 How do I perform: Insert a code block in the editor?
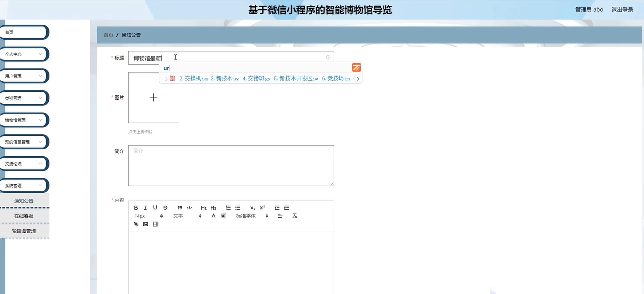189,208
